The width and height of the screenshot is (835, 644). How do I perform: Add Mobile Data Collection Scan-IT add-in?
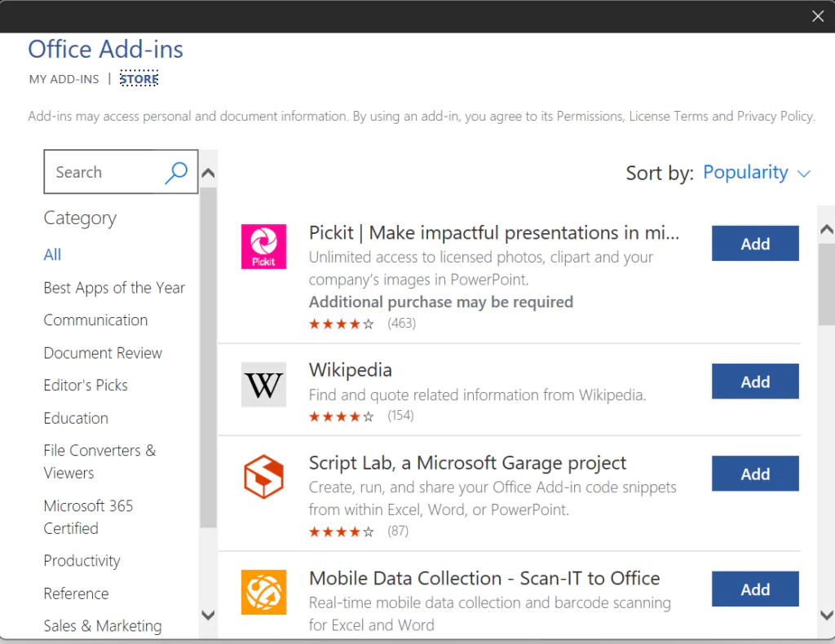tap(755, 589)
